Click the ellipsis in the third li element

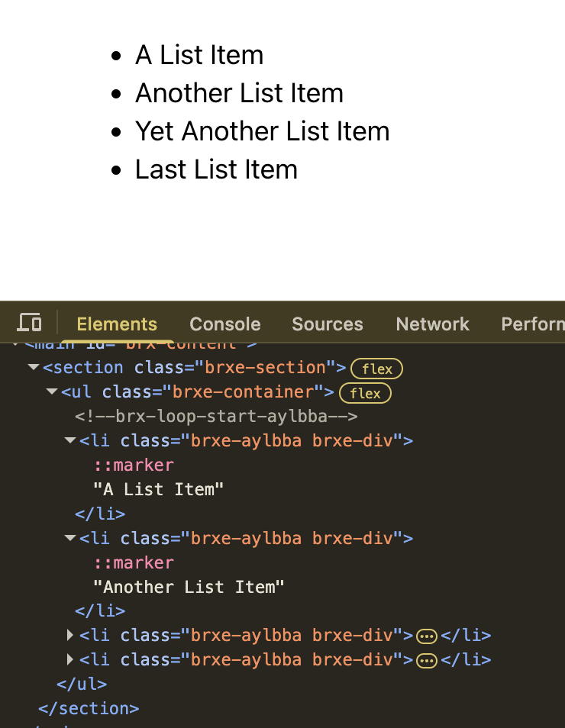[427, 636]
